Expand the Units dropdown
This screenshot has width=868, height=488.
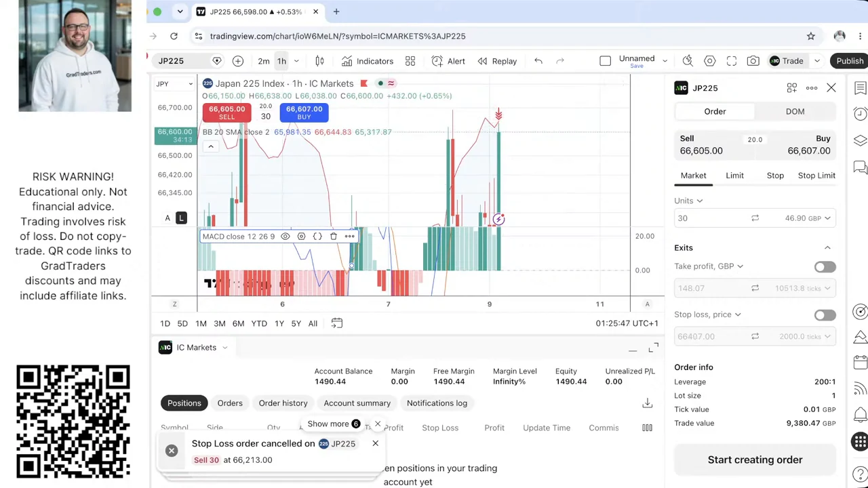coord(688,201)
